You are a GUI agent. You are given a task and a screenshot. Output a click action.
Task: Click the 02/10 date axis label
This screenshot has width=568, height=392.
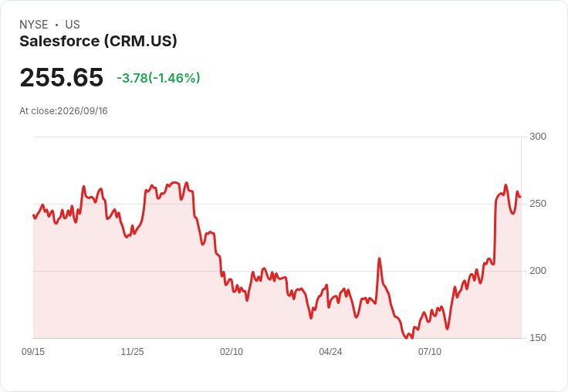point(232,351)
